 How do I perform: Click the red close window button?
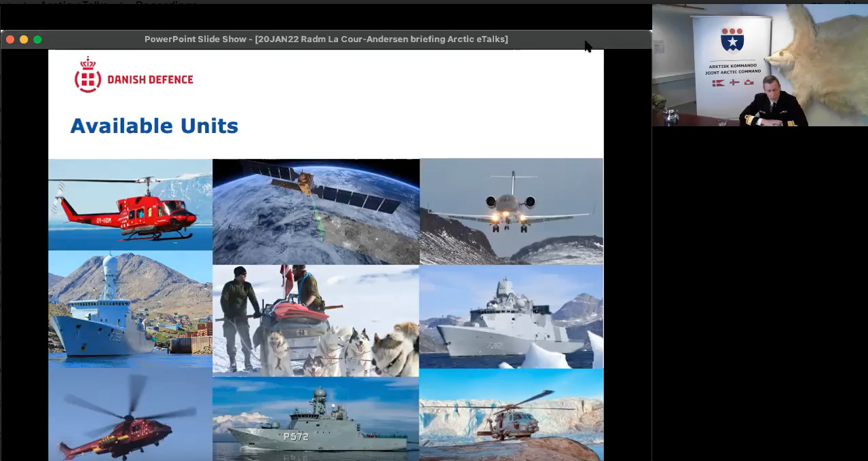10,39
